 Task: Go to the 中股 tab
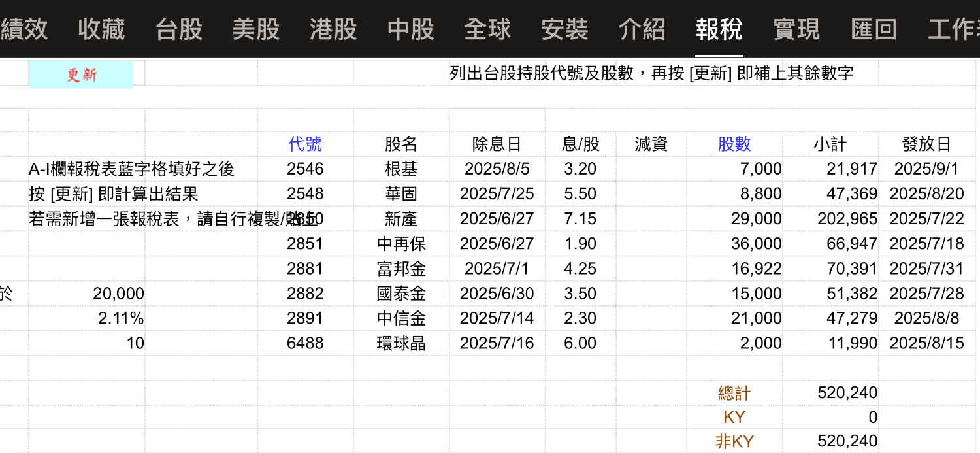(x=410, y=29)
